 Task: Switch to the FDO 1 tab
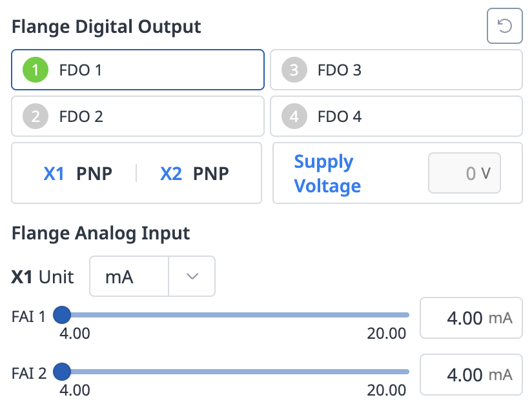click(137, 70)
